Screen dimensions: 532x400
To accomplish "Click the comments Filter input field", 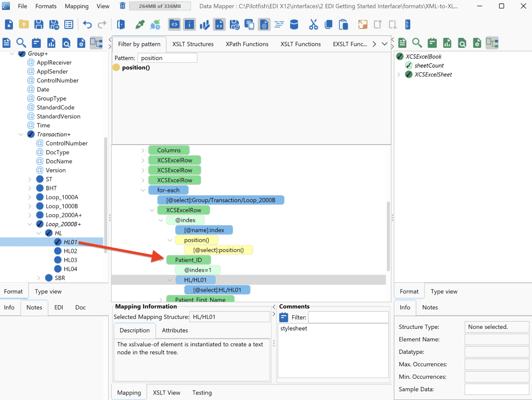I will pos(348,317).
